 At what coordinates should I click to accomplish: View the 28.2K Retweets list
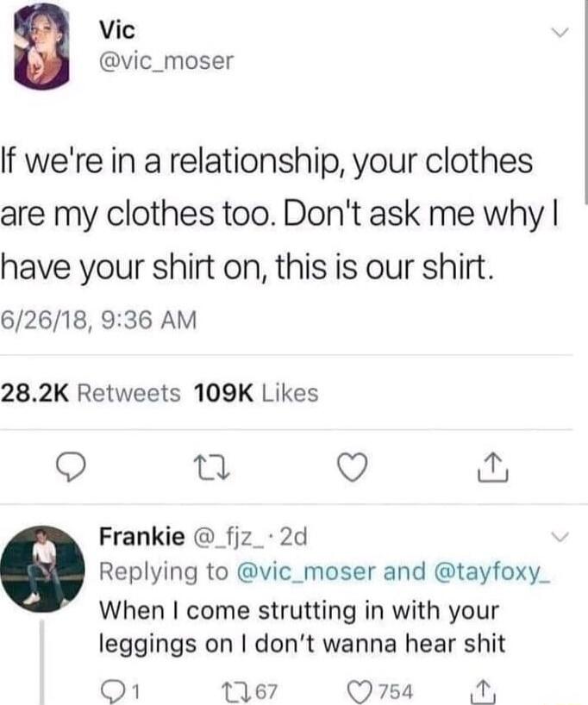(91, 393)
